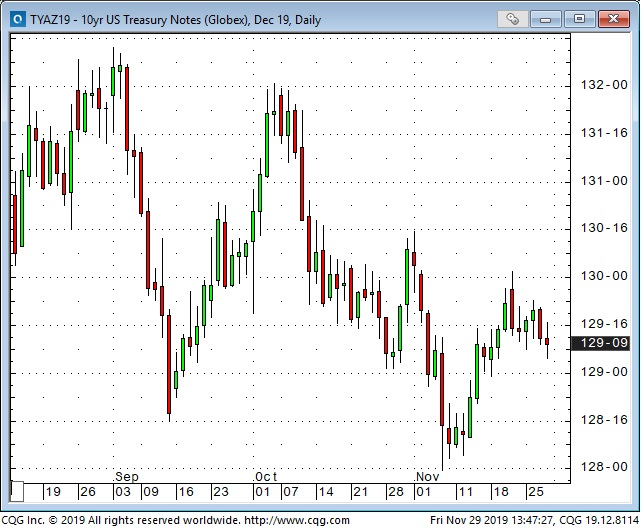Close the TYAZ19 chart window
The width and height of the screenshot is (642, 528).
[x=613, y=19]
